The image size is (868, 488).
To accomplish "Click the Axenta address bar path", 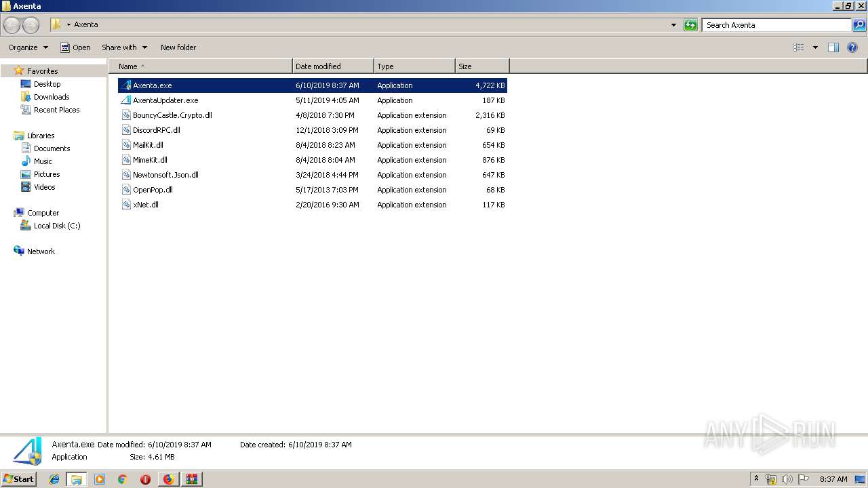I will pos(86,25).
